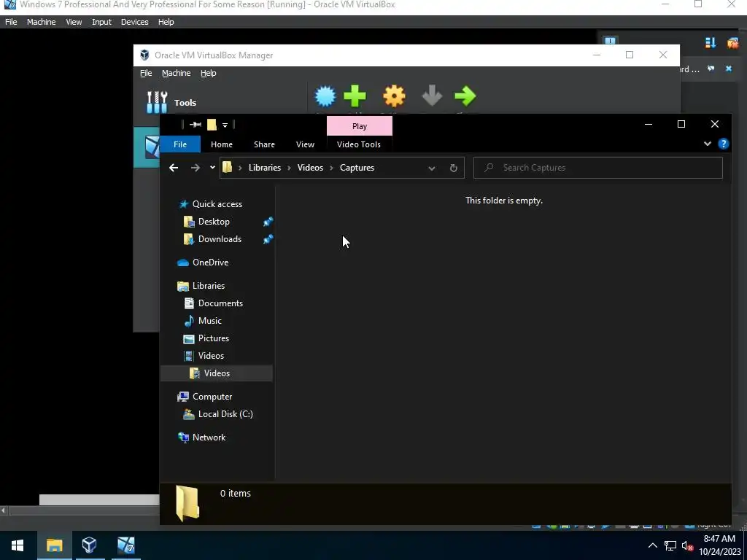This screenshot has width=747, height=560.
Task: Open Downloads in the navigation pane
Action: [x=220, y=239]
